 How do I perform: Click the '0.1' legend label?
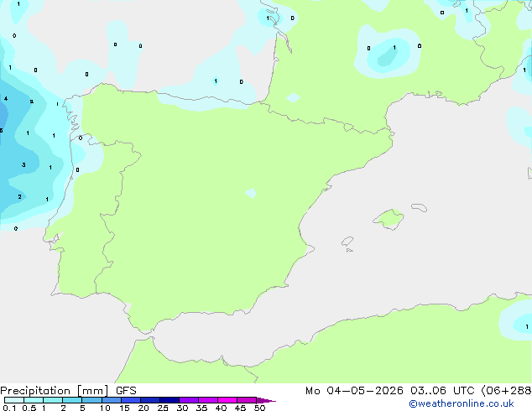pyautogui.click(x=9, y=408)
